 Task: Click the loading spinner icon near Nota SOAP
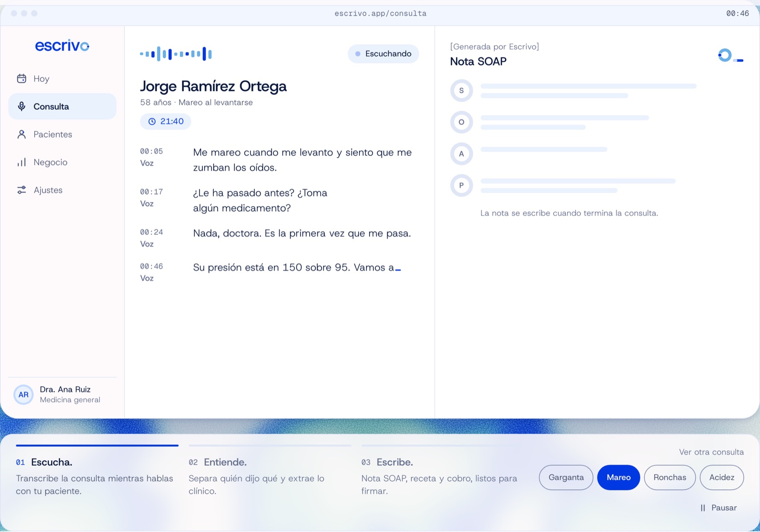point(725,55)
